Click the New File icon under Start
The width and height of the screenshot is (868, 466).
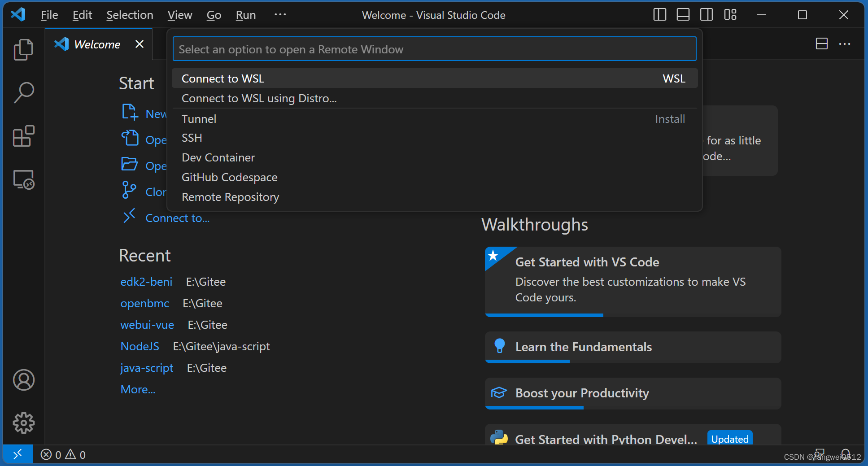(x=130, y=112)
